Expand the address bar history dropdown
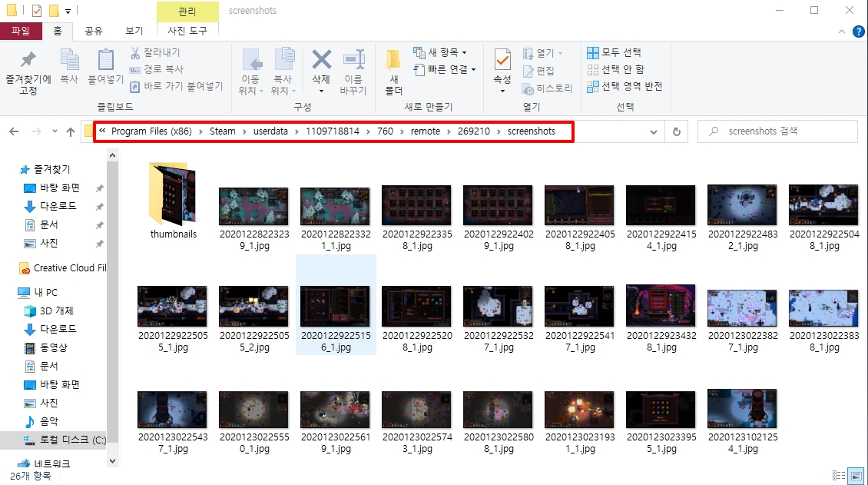Screen dimensions: 868x485 pyautogui.click(x=653, y=131)
